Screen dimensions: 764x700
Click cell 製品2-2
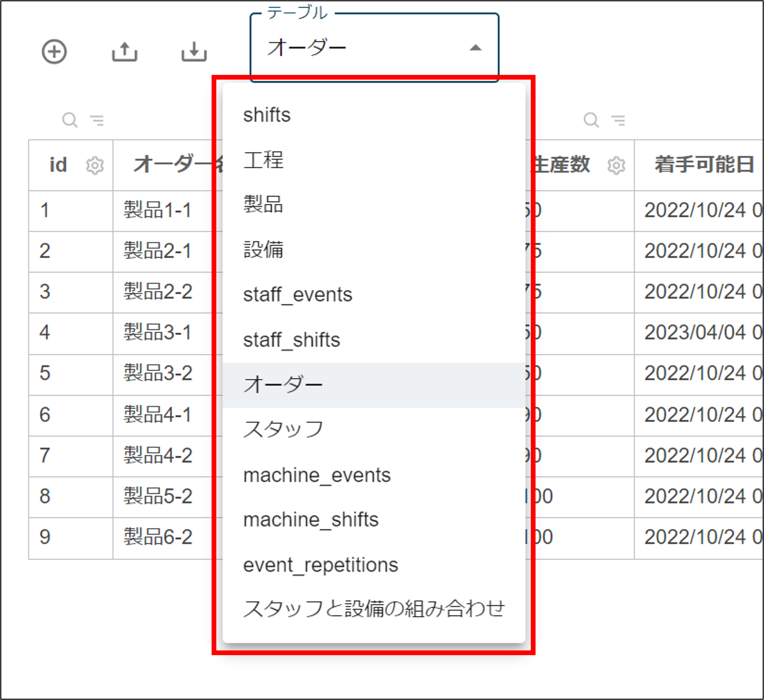pyautogui.click(x=158, y=292)
